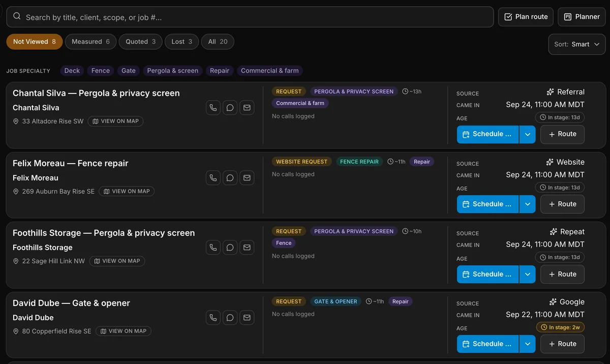This screenshot has height=364, width=610.
Task: Open chat message for David Dube
Action: pyautogui.click(x=230, y=318)
